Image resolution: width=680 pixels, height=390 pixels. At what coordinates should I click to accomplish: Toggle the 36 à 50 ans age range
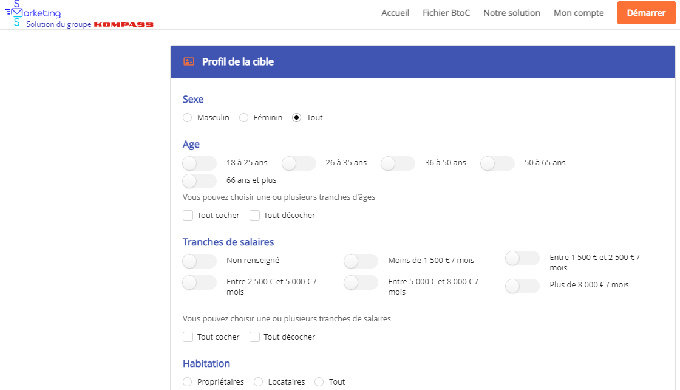coord(398,164)
